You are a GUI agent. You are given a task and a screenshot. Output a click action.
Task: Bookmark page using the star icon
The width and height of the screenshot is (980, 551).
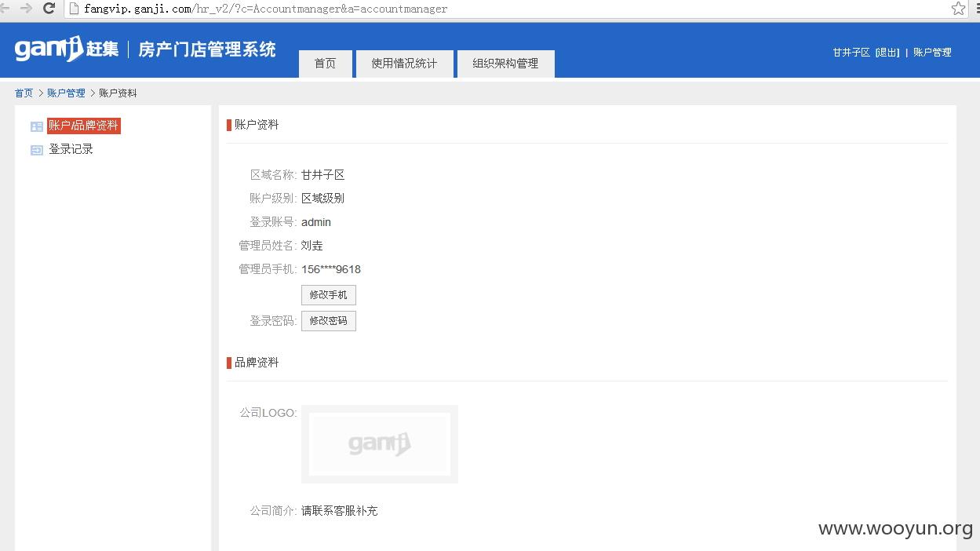[x=958, y=9]
